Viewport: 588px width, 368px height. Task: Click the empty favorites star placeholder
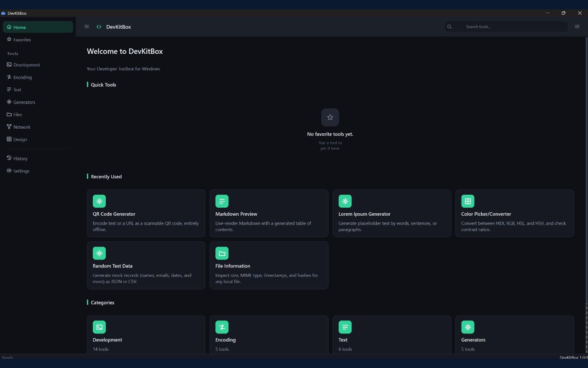click(330, 117)
